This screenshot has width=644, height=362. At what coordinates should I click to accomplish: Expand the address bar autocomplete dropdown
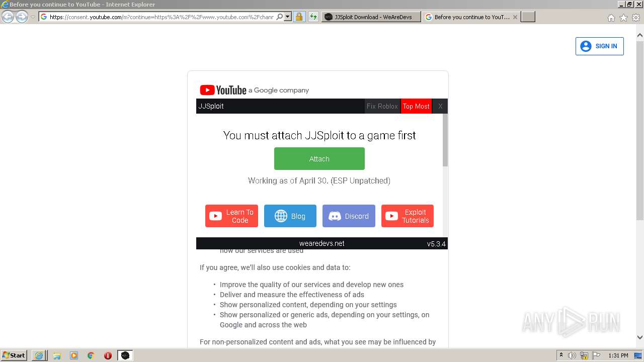[288, 17]
